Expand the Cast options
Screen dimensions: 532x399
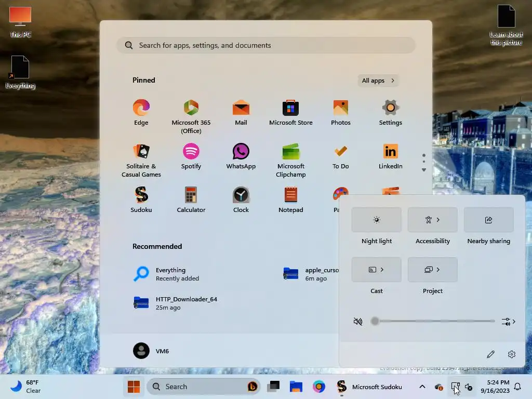(x=382, y=270)
